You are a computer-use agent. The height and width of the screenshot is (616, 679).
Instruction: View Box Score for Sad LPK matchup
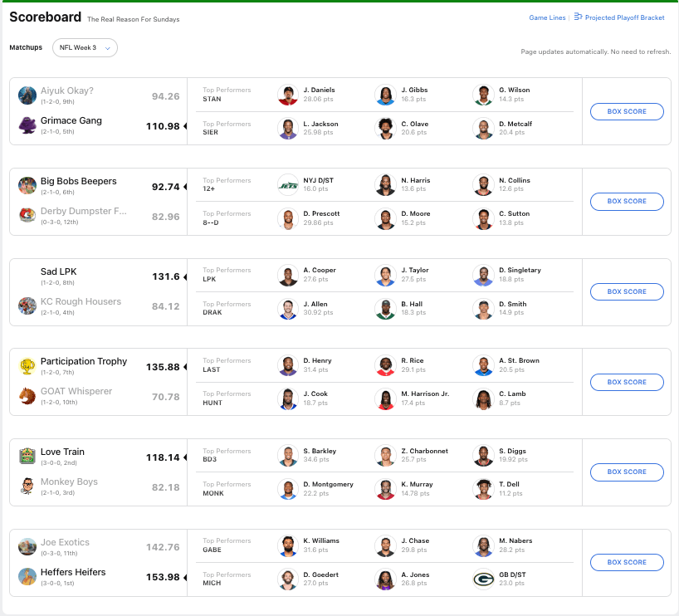(627, 291)
